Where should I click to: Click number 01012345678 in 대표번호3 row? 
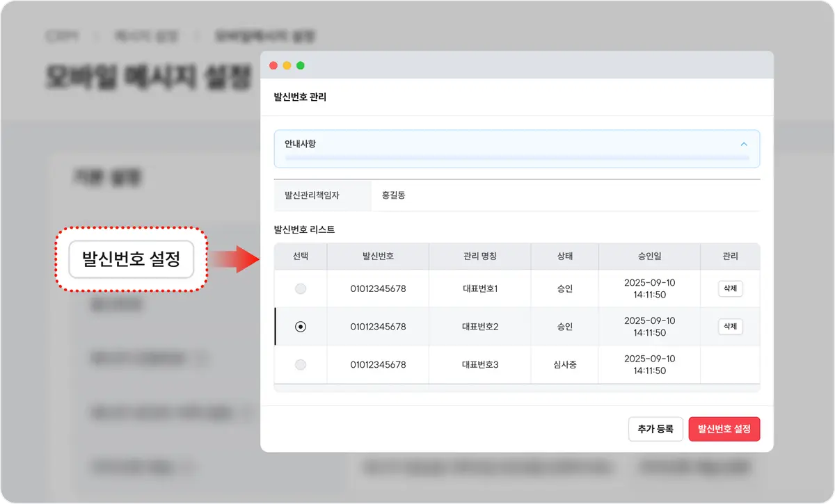pyautogui.click(x=378, y=364)
